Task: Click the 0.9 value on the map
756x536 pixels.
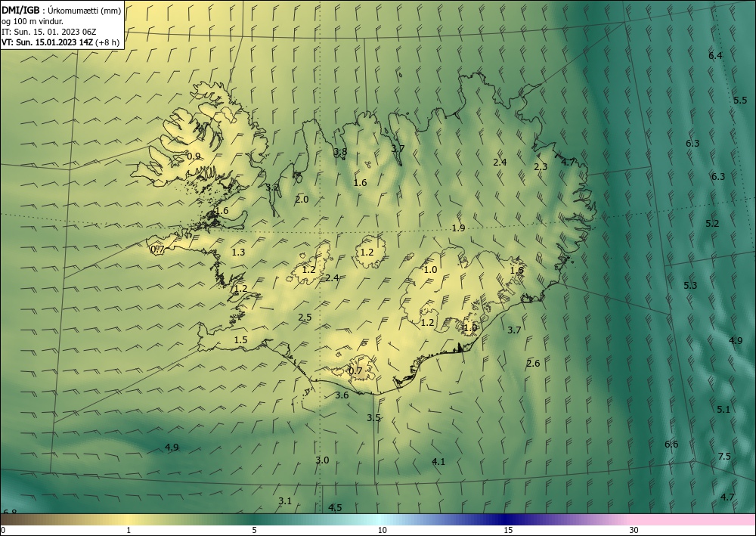Action: click(194, 156)
